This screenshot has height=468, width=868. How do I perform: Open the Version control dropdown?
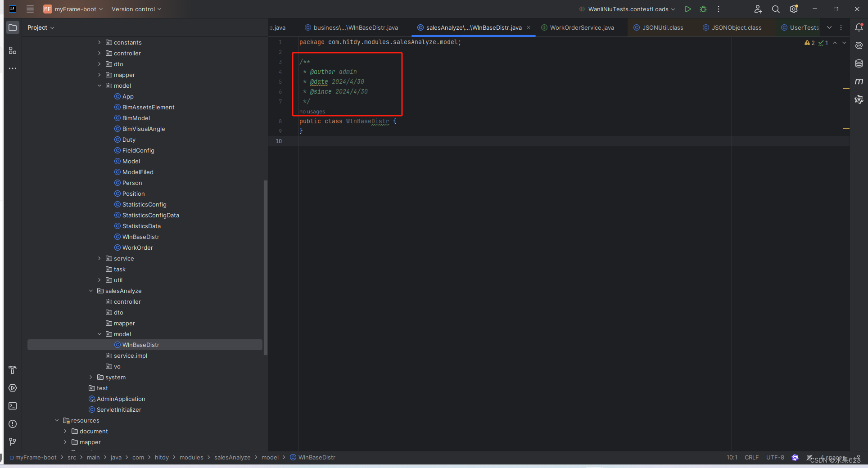point(136,9)
